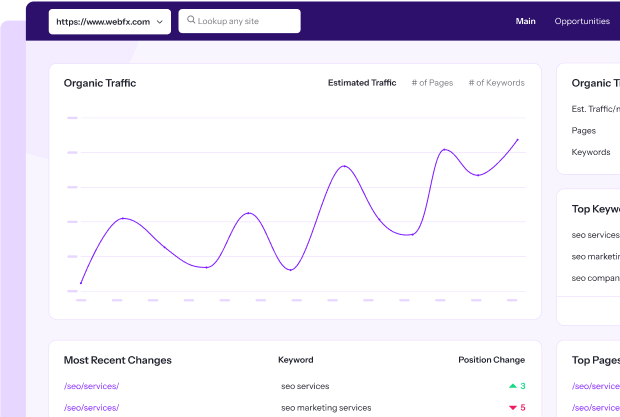Click the seo services keyword in table

305,386
